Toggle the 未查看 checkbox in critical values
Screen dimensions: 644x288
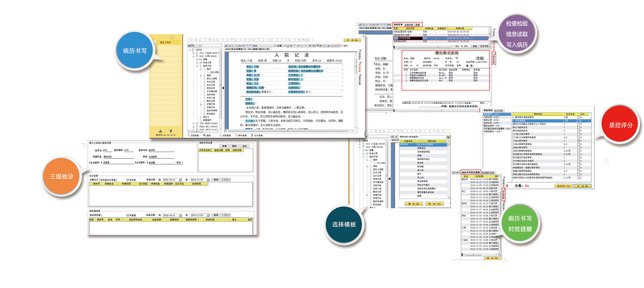[128, 215]
